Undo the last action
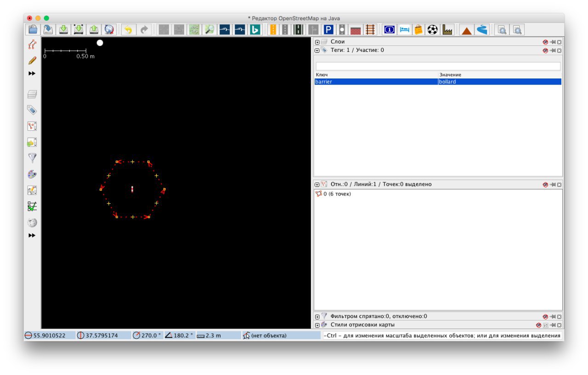 [128, 29]
